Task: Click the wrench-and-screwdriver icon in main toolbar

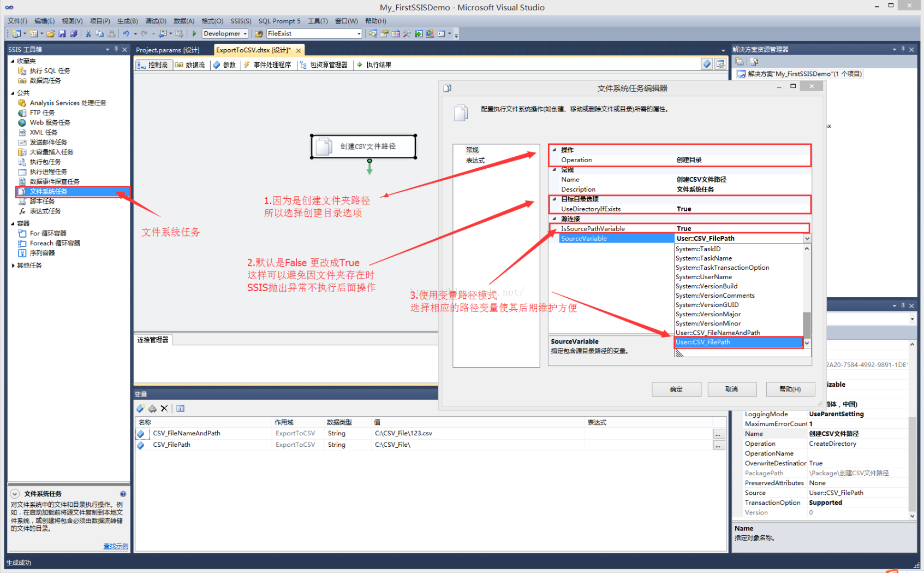Action: tap(407, 34)
